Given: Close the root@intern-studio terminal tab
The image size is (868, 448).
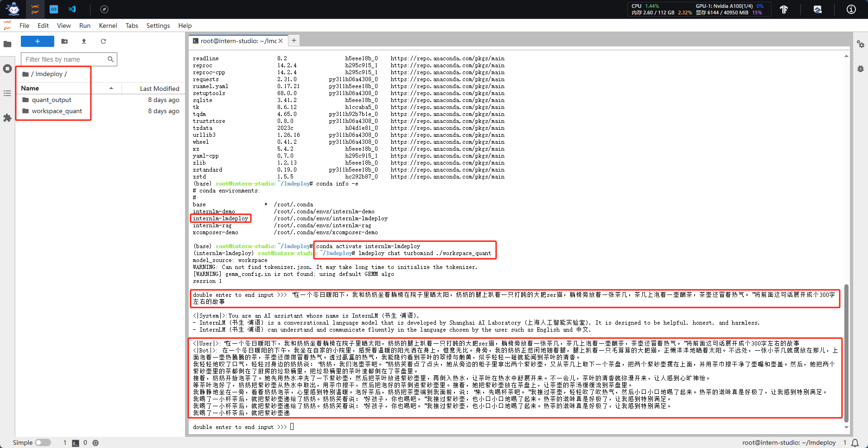Looking at the screenshot, I should 281,41.
